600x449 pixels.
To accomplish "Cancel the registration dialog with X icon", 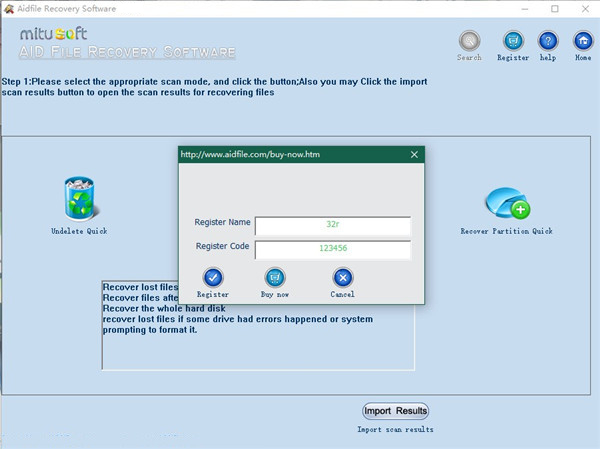I will (x=342, y=278).
